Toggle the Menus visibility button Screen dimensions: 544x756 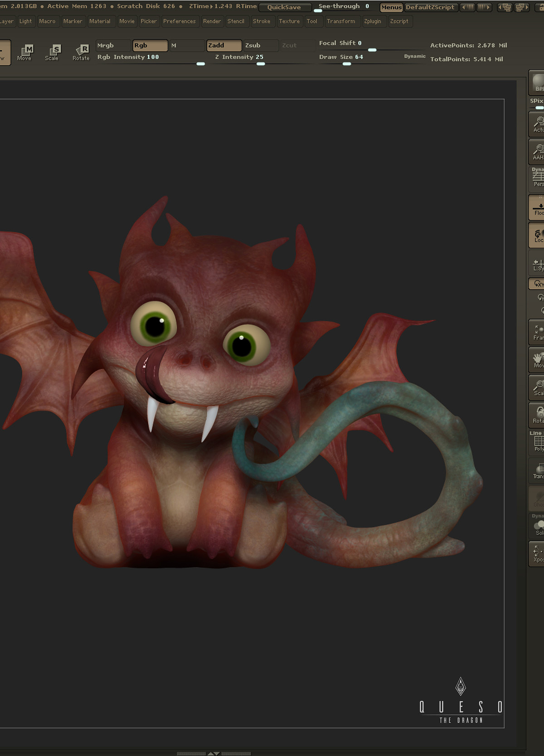(391, 7)
